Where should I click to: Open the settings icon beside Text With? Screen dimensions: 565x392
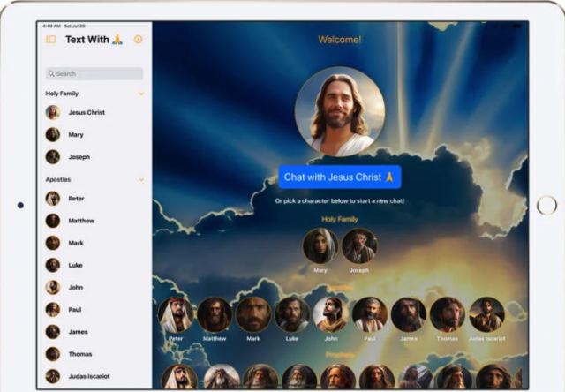138,40
